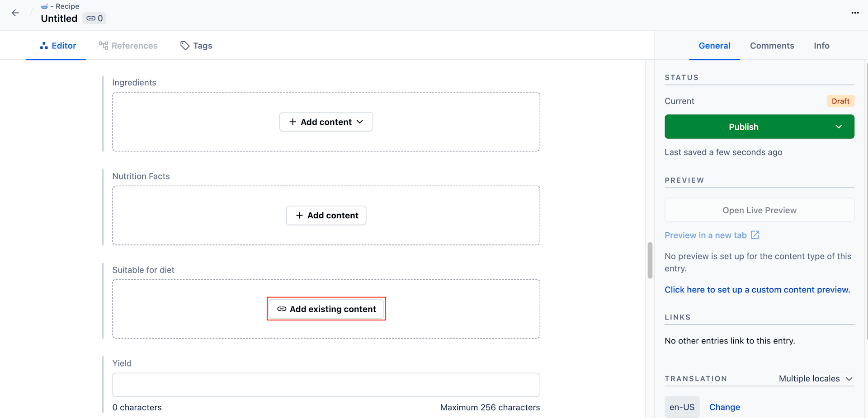Screen dimensions: 868x418
Task: Open the Multiple locales dropdown
Action: [x=816, y=379]
